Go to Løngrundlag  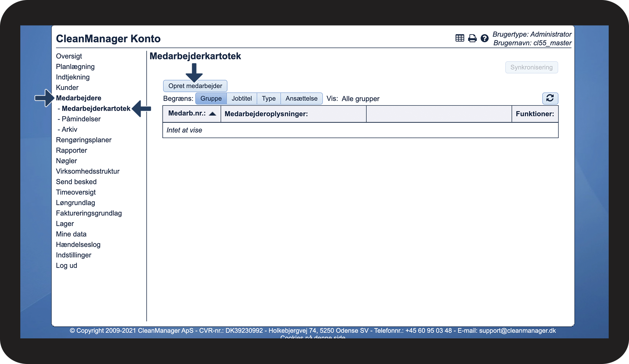75,203
